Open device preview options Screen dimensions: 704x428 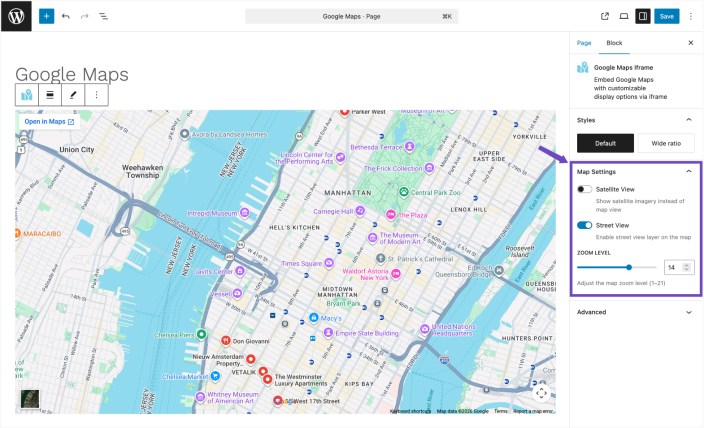pos(624,16)
